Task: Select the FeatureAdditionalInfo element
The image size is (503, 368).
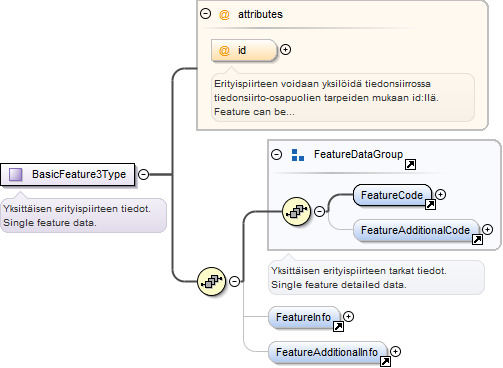Action: (x=327, y=352)
